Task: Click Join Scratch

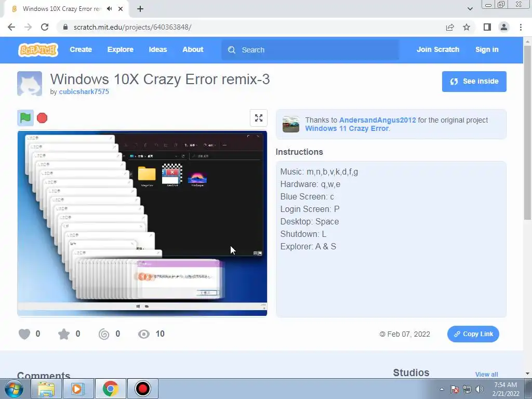Action: [x=437, y=49]
